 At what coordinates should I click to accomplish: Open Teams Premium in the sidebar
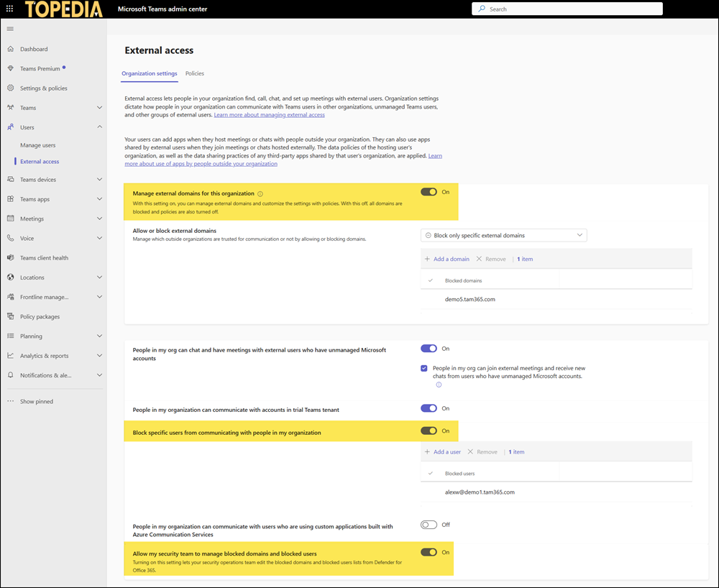coord(42,68)
